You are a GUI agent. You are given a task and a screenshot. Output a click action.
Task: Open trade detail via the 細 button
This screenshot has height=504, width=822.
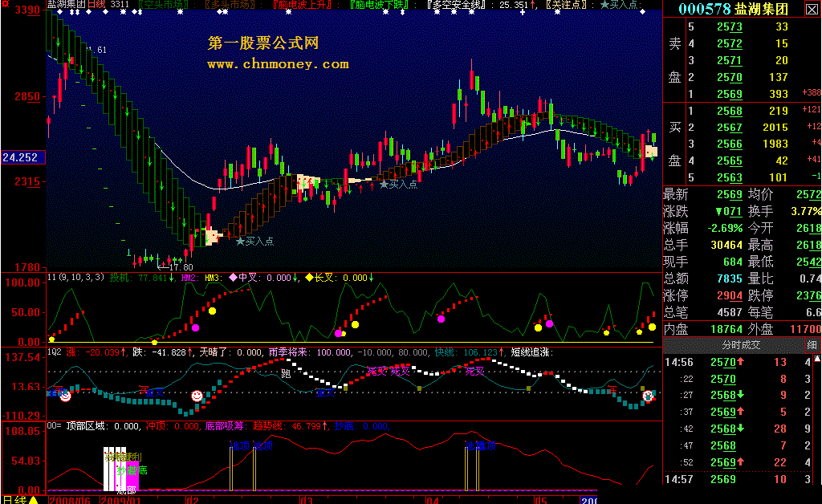pyautogui.click(x=811, y=345)
